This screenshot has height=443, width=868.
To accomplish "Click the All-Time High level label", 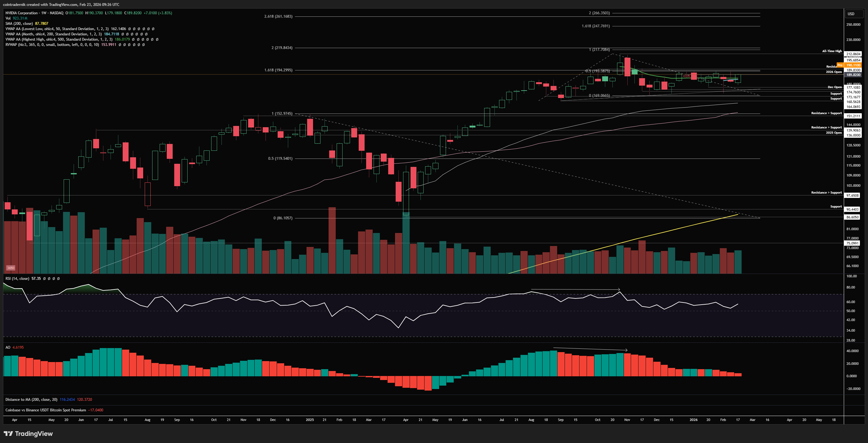I will point(832,51).
